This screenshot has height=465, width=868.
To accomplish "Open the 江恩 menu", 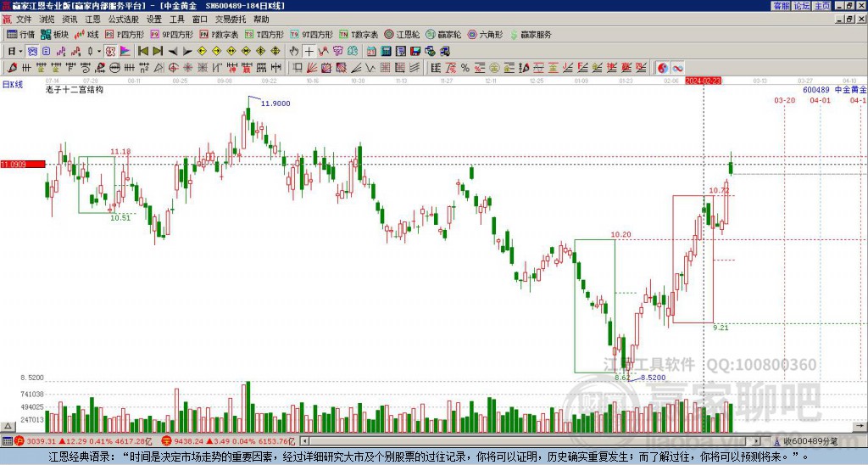I will click(x=92, y=20).
